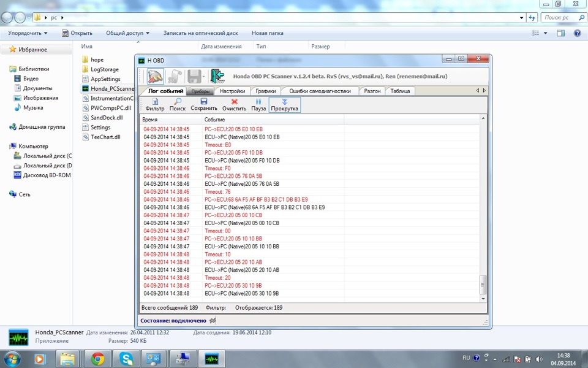This screenshot has width=588, height=368.
Task: Clear the log with Очистить
Action: [234, 105]
